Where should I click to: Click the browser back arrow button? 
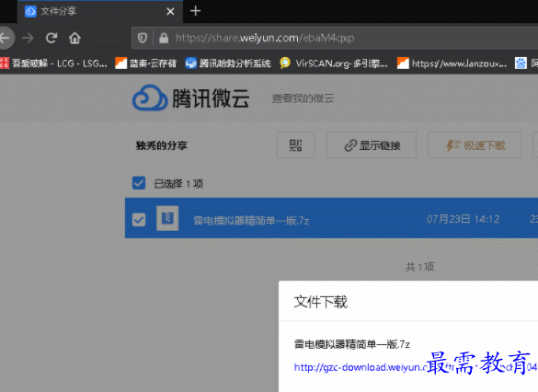pyautogui.click(x=5, y=38)
